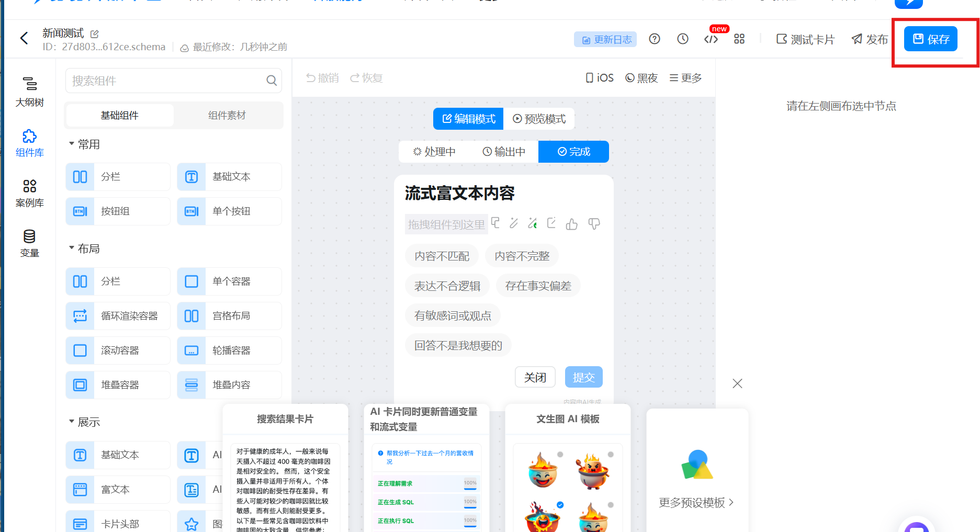Click the 关闭 button on the card
Image resolution: width=980 pixels, height=532 pixels.
[535, 377]
